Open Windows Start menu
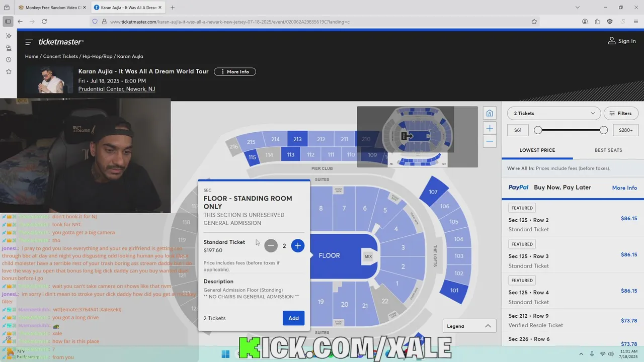This screenshot has height=362, width=644. click(225, 354)
